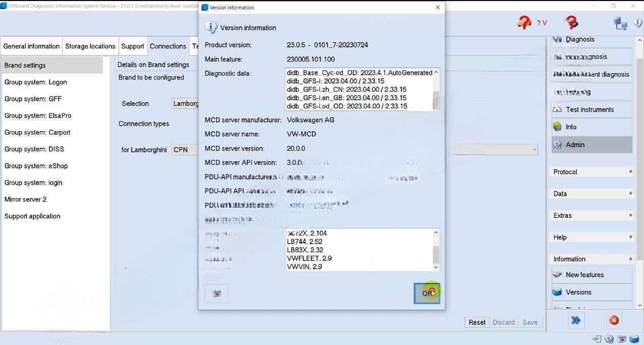Image resolution: width=644 pixels, height=345 pixels.
Task: Collapse the Information section
Action: (x=592, y=259)
